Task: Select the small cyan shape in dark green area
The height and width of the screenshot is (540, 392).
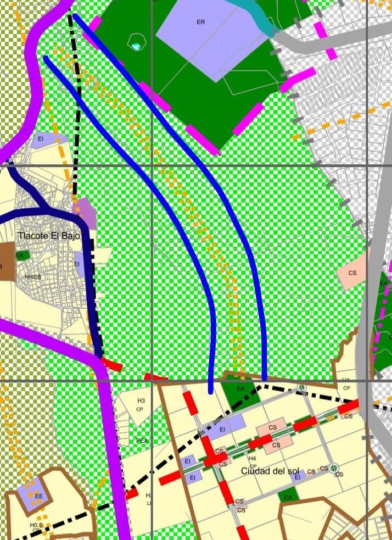Action: coord(135,47)
